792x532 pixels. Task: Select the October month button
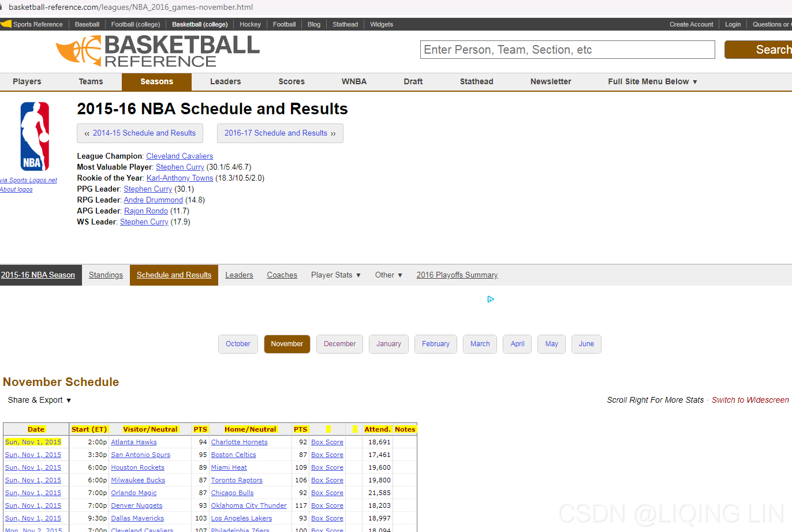point(238,344)
